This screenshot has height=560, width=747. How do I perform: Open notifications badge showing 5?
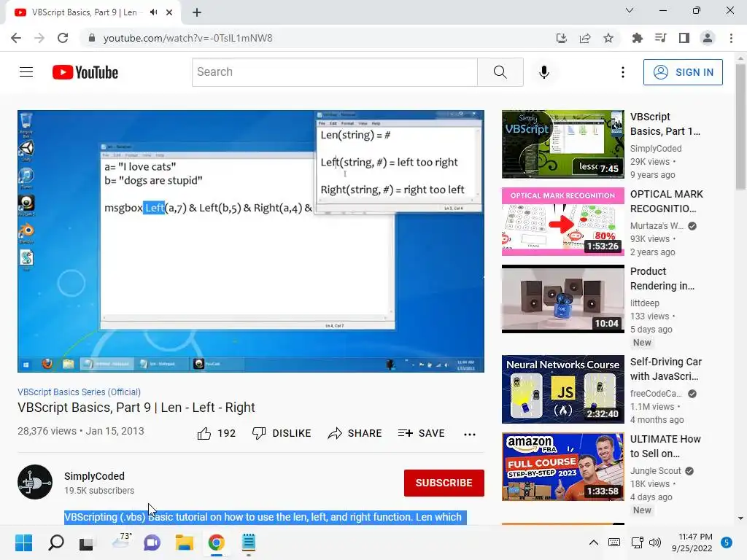[727, 542]
